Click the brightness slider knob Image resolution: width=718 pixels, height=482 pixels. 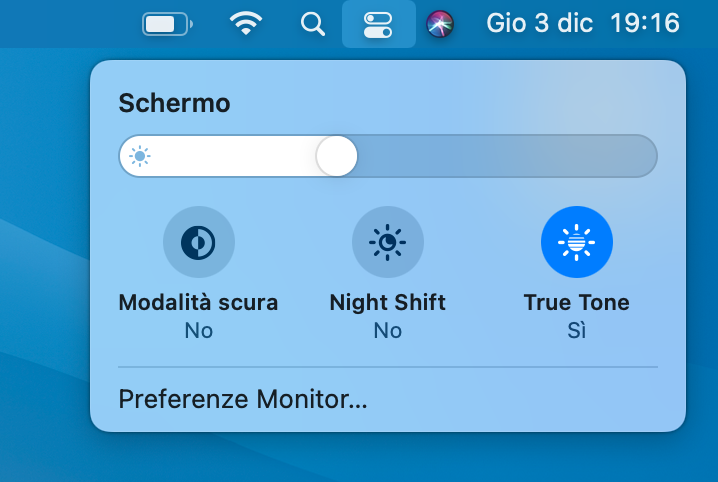pos(336,156)
